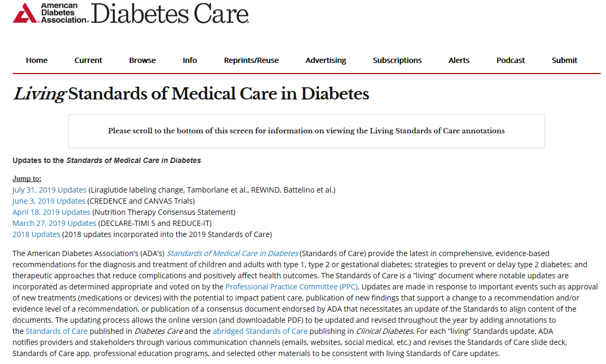Open the April 18, 2019 Updates link
Screen dimensions: 606x364
51,212
